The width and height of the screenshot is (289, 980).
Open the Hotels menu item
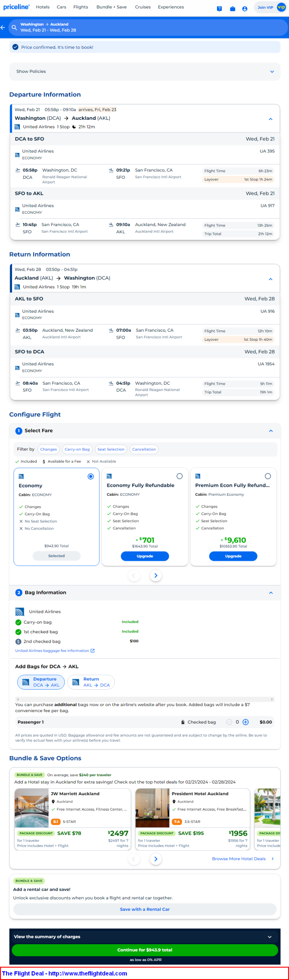43,7
